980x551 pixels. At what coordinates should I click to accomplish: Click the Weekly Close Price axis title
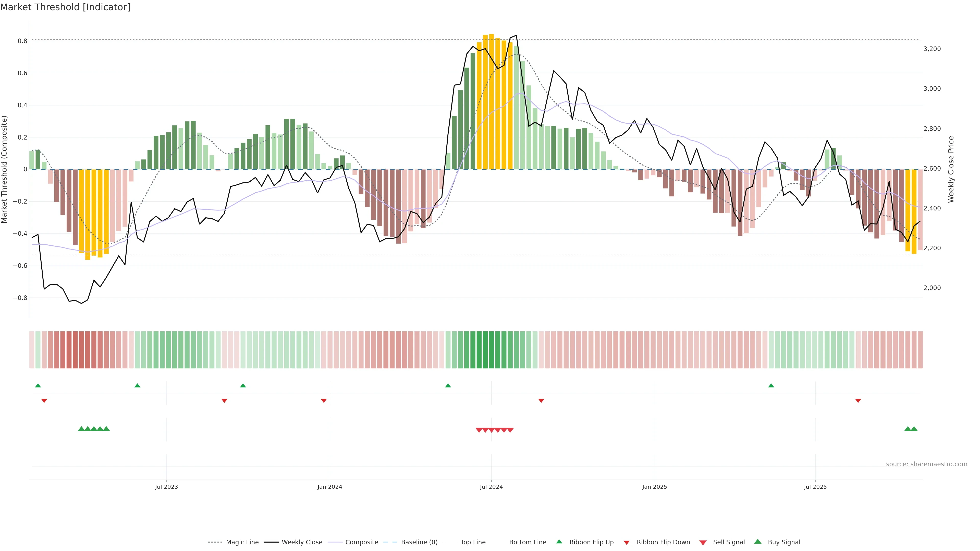pos(951,169)
